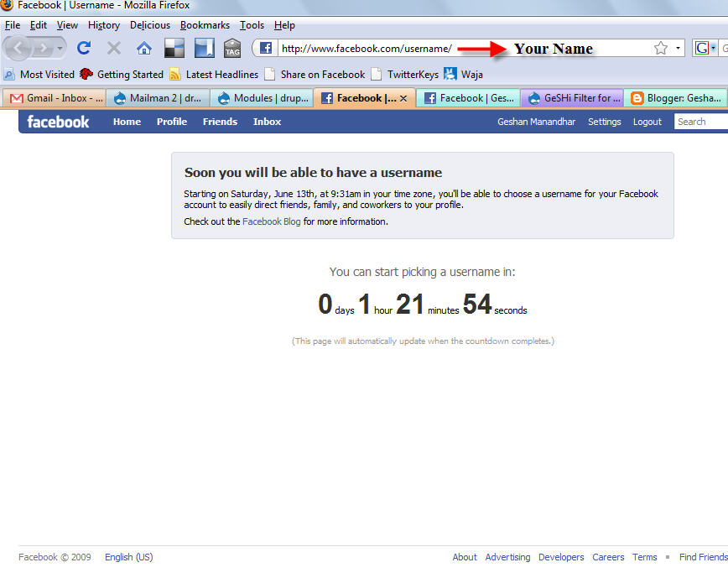Switch to the Facebook | Ges... tab
Viewport: 728px width, 578px height.
pos(469,98)
